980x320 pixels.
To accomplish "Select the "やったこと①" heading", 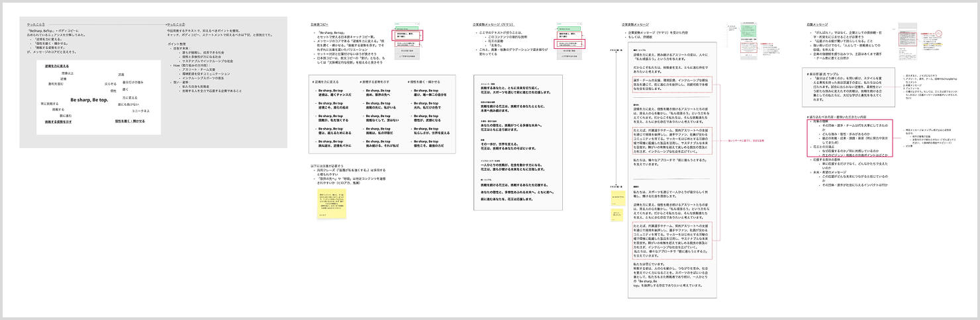I will point(34,26).
